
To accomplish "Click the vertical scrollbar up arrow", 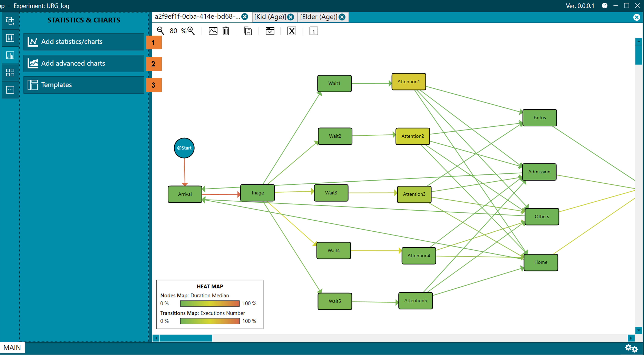I will point(639,41).
